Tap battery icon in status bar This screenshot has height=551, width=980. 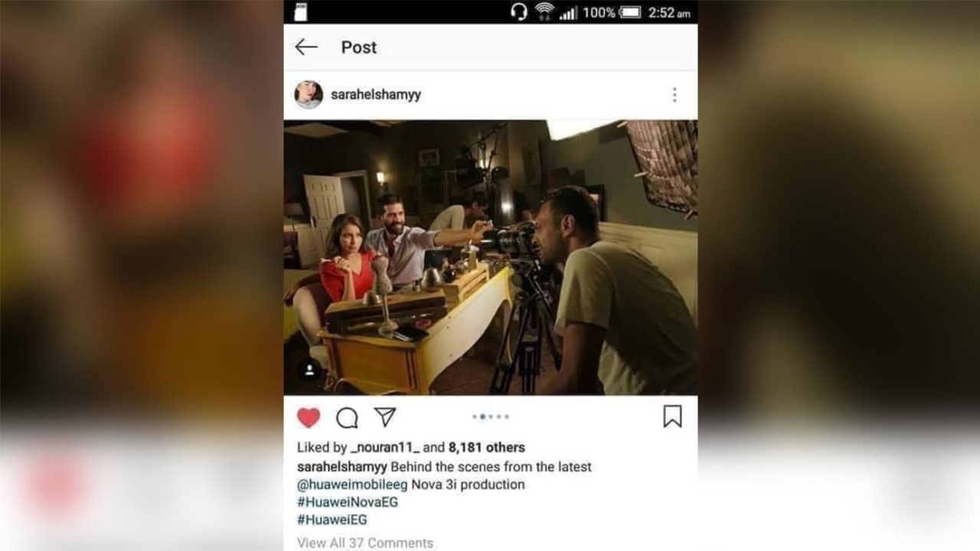pyautogui.click(x=629, y=12)
